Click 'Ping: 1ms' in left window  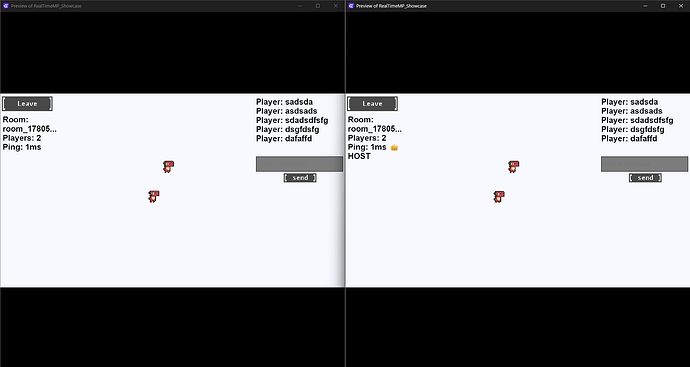[x=22, y=147]
